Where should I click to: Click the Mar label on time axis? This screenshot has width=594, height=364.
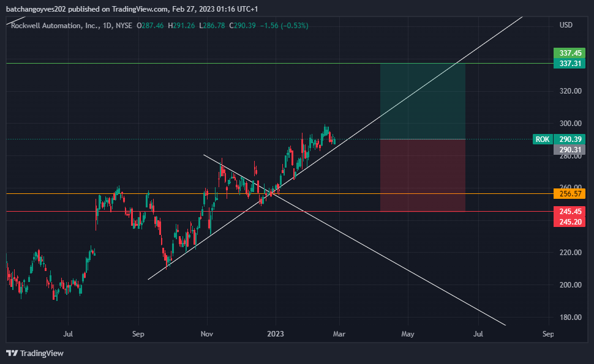339,334
